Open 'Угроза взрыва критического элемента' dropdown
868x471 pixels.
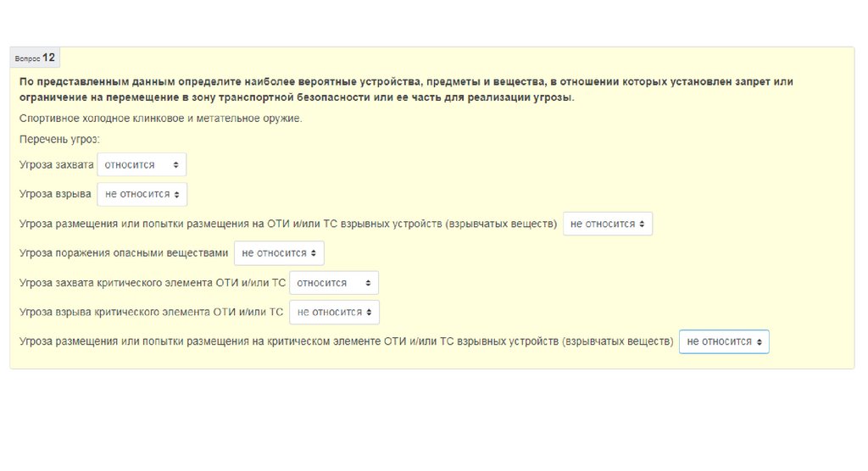(x=334, y=312)
